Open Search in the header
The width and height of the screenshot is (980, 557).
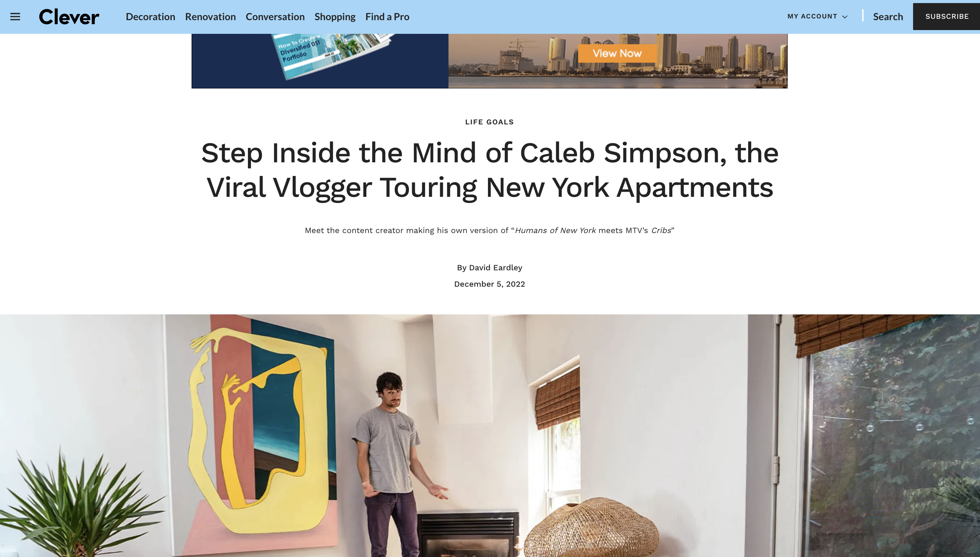888,16
